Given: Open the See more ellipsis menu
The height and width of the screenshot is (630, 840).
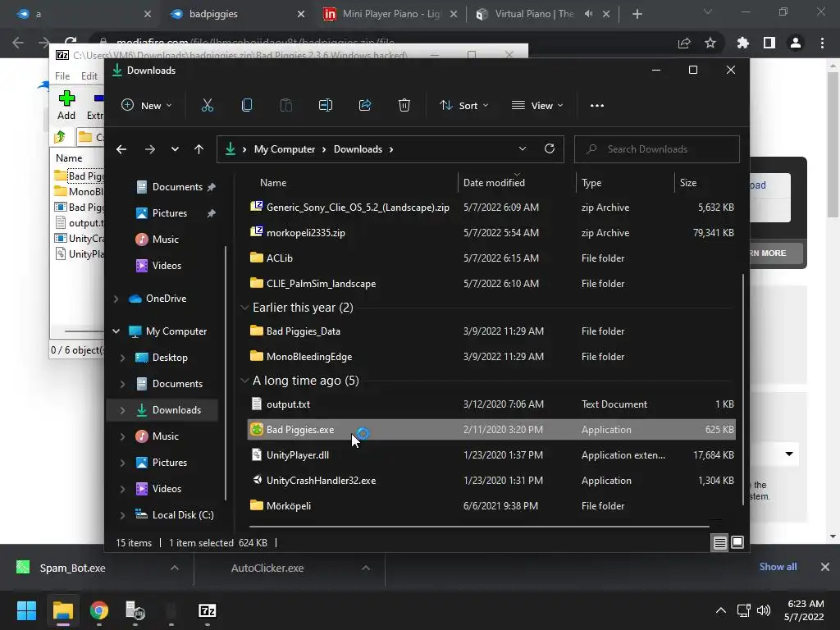Looking at the screenshot, I should coord(597,106).
